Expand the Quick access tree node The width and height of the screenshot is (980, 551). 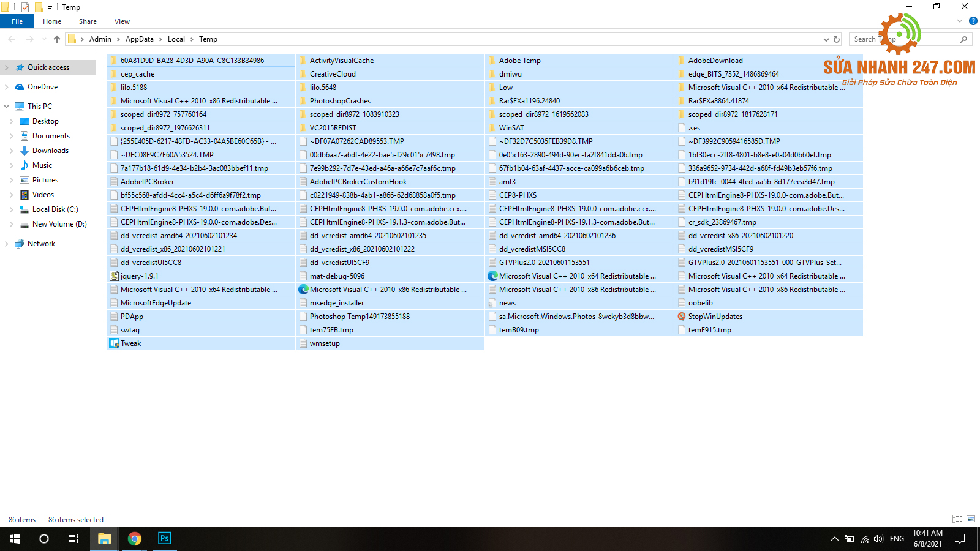[x=7, y=67]
